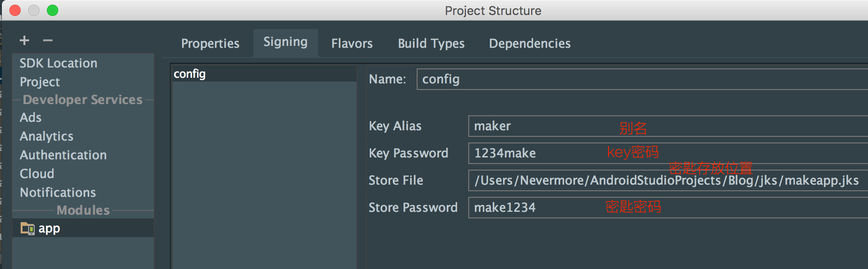868x269 pixels.
Task: Select the config signing entry in list
Action: [190, 74]
